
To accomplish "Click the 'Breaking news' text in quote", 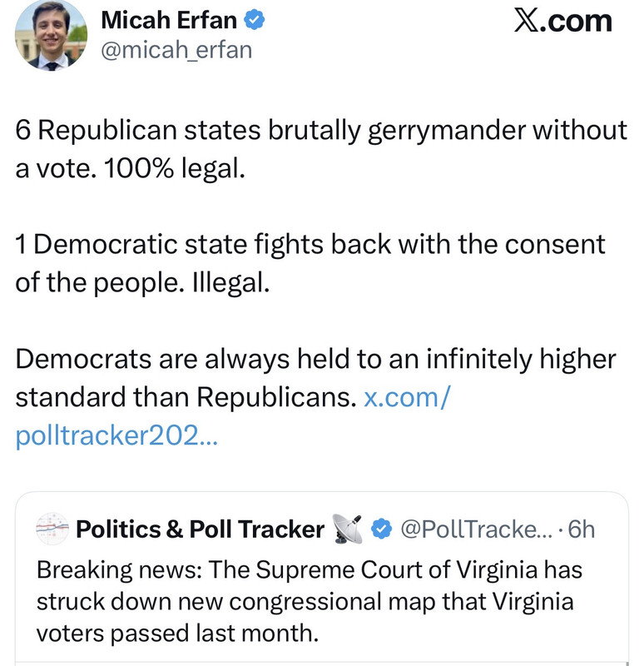I will pos(119,569).
